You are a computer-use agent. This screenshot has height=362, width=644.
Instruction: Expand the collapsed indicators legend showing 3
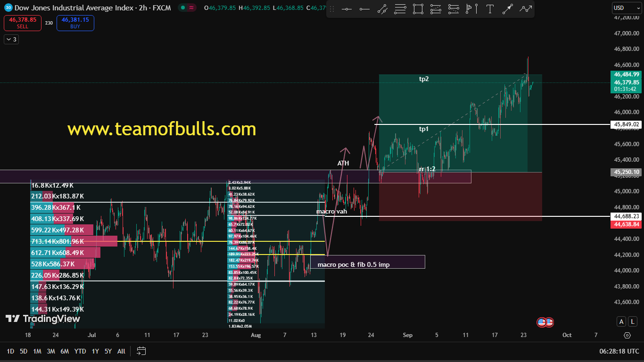pos(11,40)
